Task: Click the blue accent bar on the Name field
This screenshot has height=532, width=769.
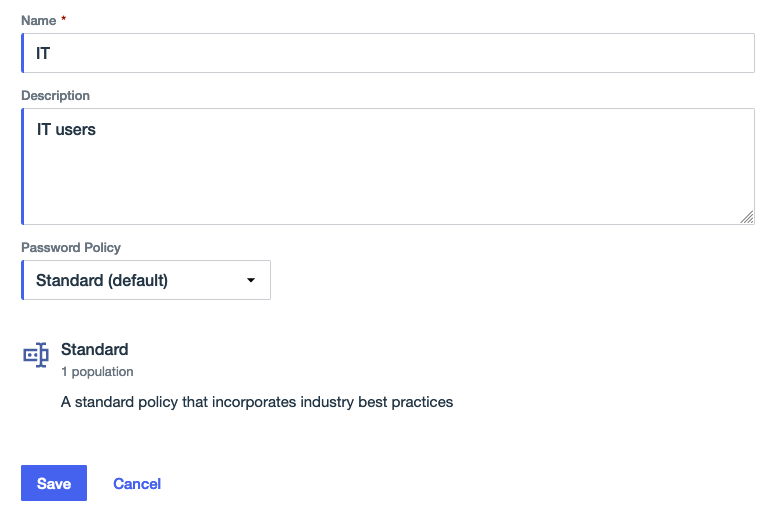Action: 23,53
